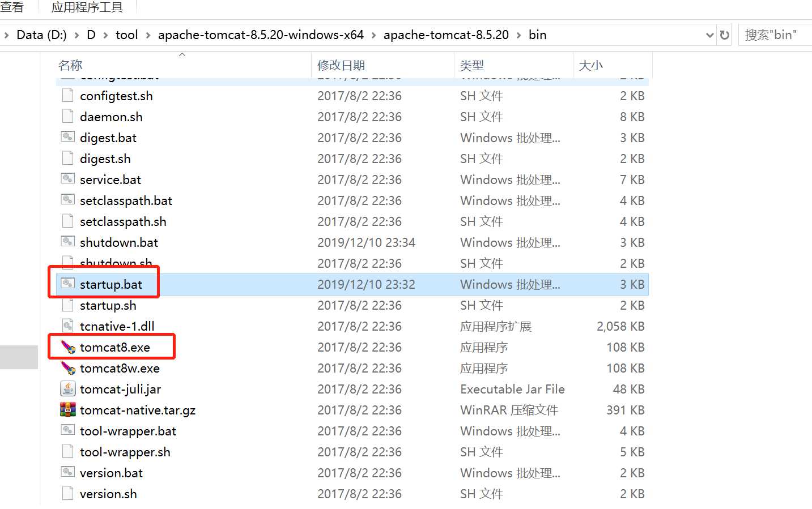812x509 pixels.
Task: Click the tomcat-juli.jar Java icon
Action: tap(68, 388)
